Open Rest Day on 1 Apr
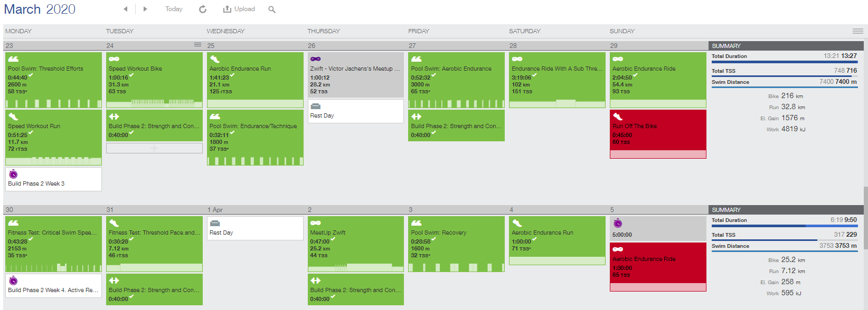 (255, 228)
